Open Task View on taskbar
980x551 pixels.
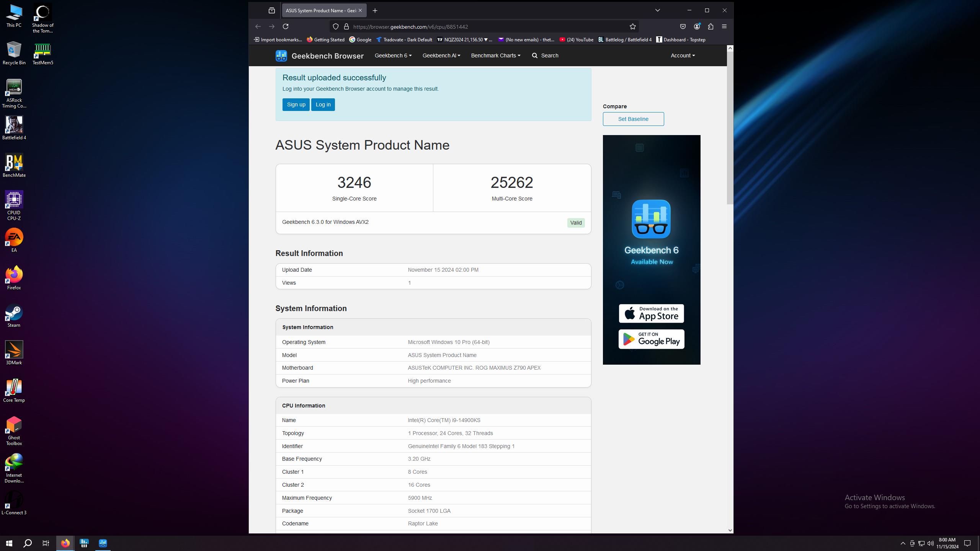tap(46, 543)
